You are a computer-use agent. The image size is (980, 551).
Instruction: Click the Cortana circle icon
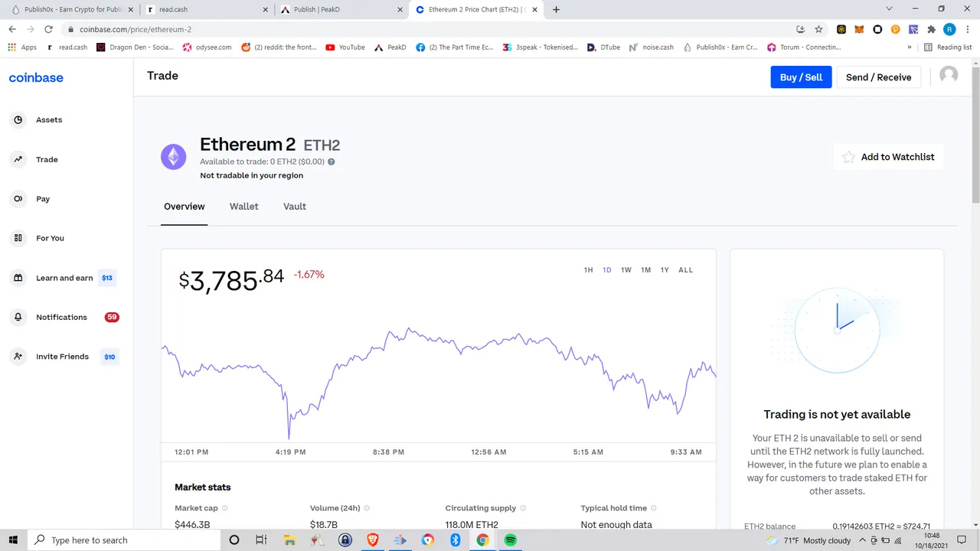234,540
